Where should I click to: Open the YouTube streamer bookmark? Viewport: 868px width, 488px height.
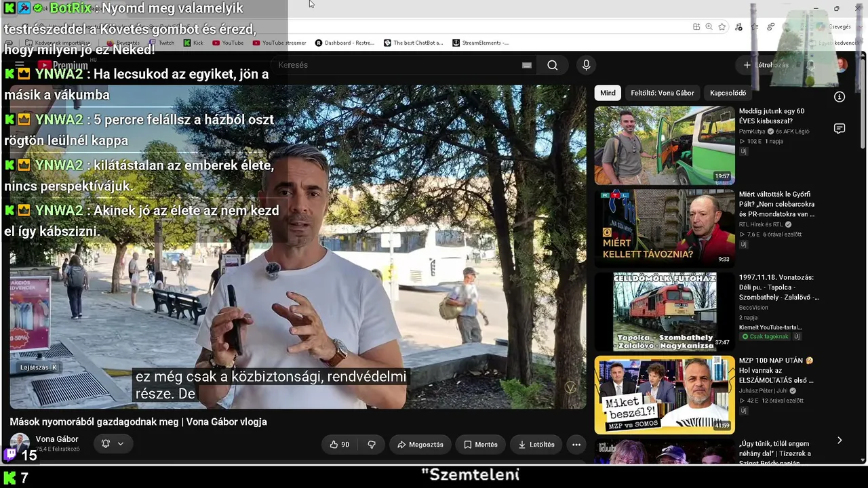coord(279,43)
